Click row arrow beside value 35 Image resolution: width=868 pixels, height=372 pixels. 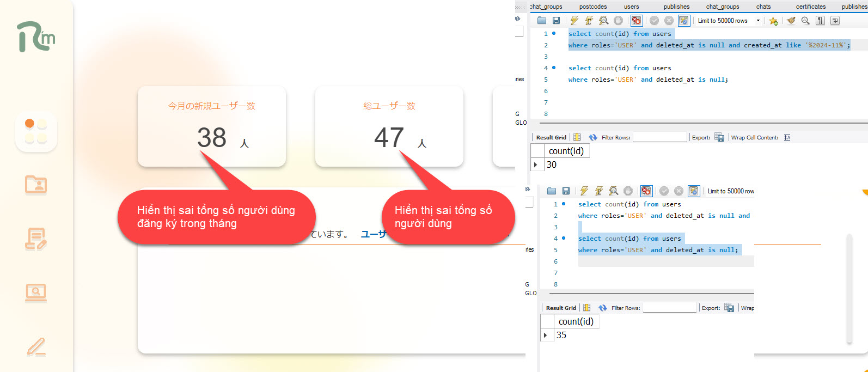tap(546, 336)
